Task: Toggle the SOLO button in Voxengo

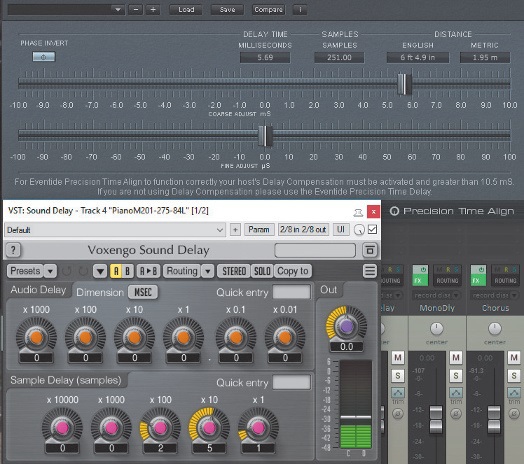Action: point(262,271)
